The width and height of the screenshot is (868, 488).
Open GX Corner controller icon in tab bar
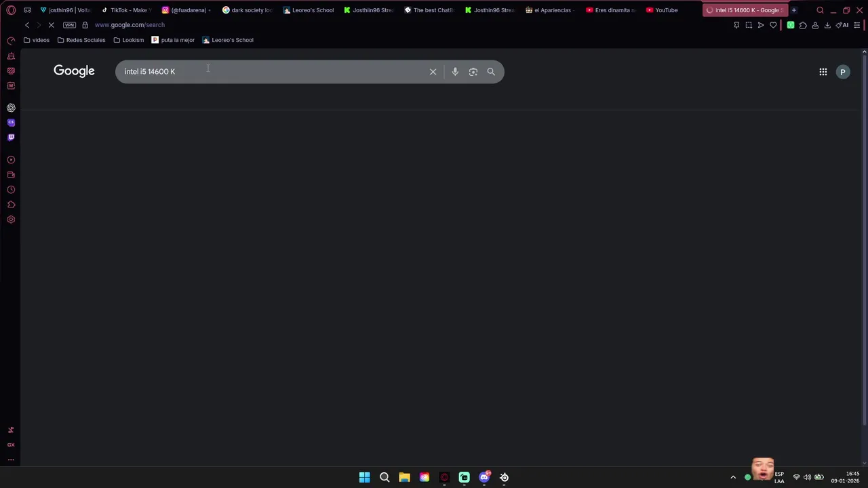point(27,10)
